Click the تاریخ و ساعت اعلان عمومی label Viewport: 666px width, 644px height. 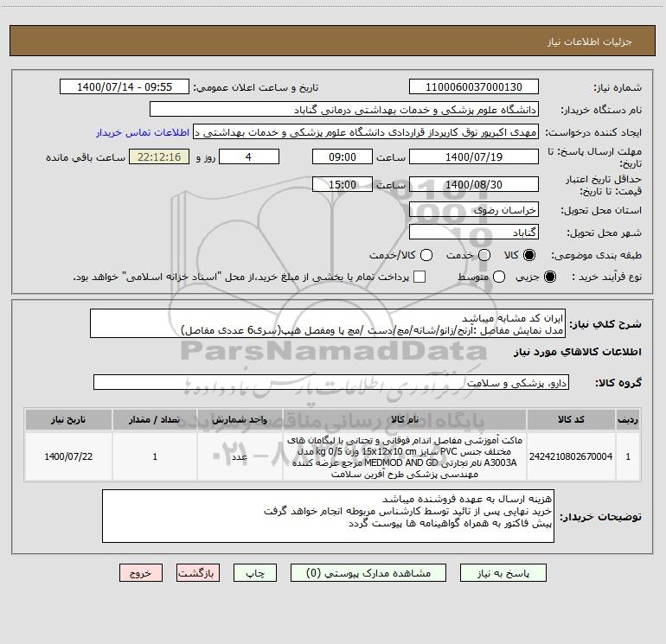(x=256, y=88)
